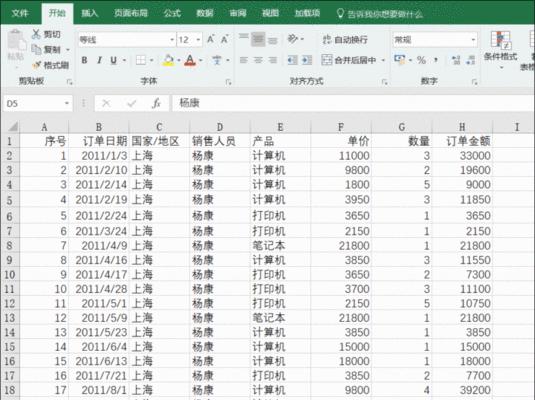
Task: Toggle Underline formatting
Action: click(114, 60)
